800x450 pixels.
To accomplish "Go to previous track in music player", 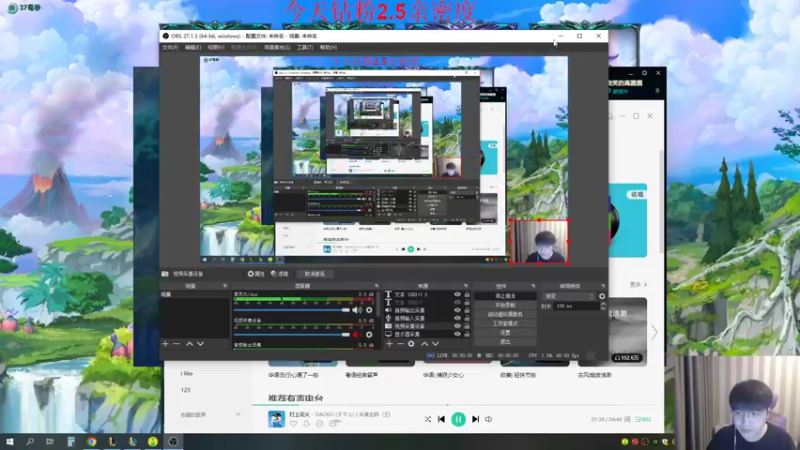I will [441, 419].
